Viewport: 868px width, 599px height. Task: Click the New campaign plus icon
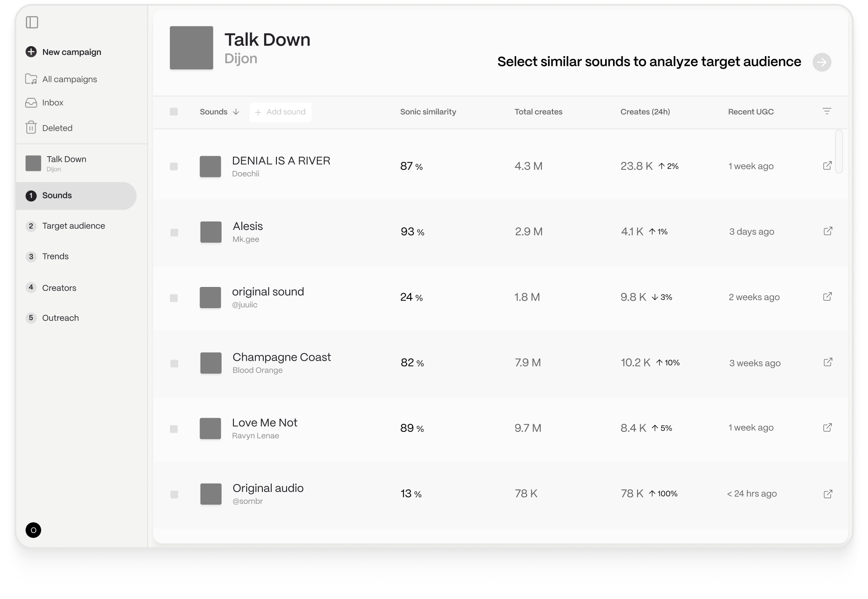31,52
